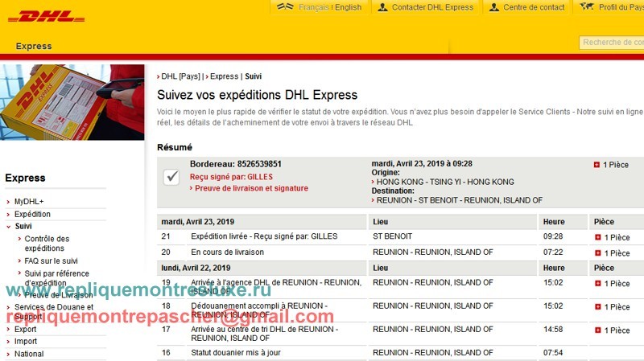
Task: Click the 09:28 time cell
Action: pos(553,236)
